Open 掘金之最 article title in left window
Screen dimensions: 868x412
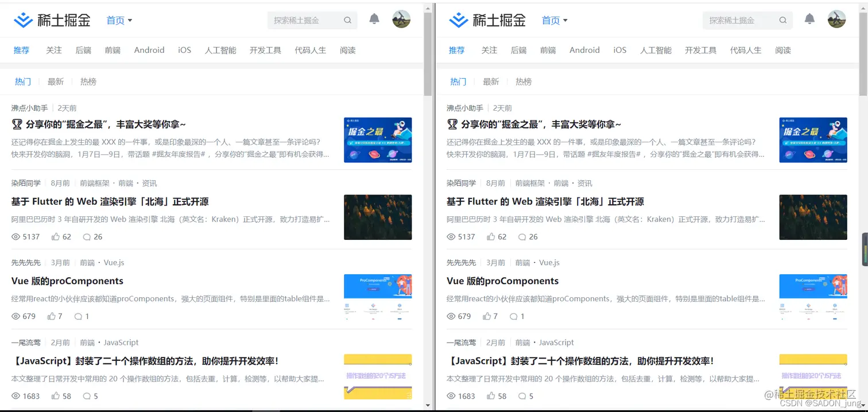tap(99, 124)
